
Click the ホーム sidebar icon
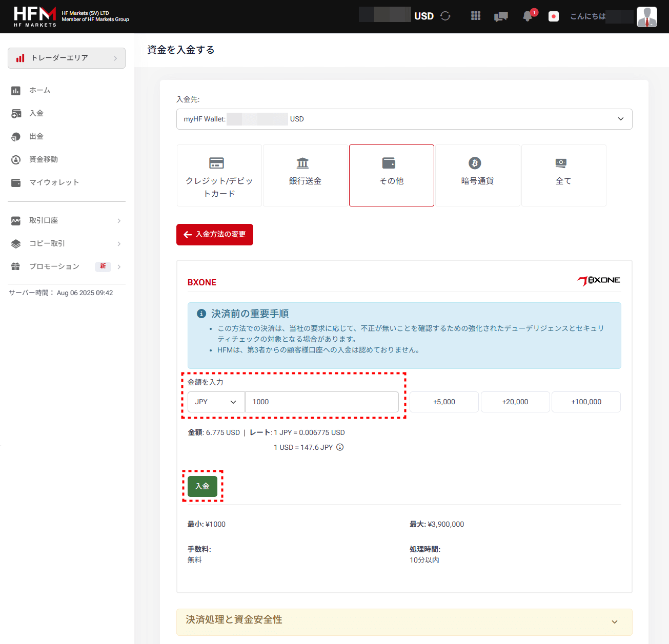coord(16,91)
